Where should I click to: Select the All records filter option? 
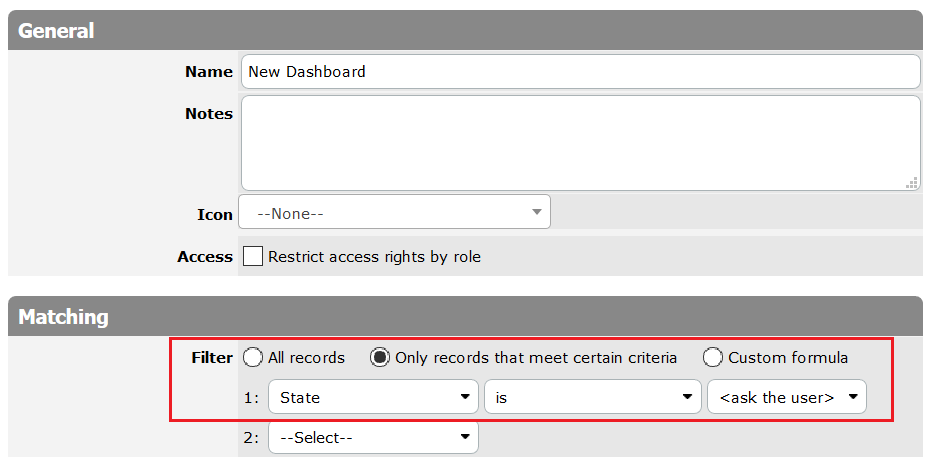coord(253,358)
